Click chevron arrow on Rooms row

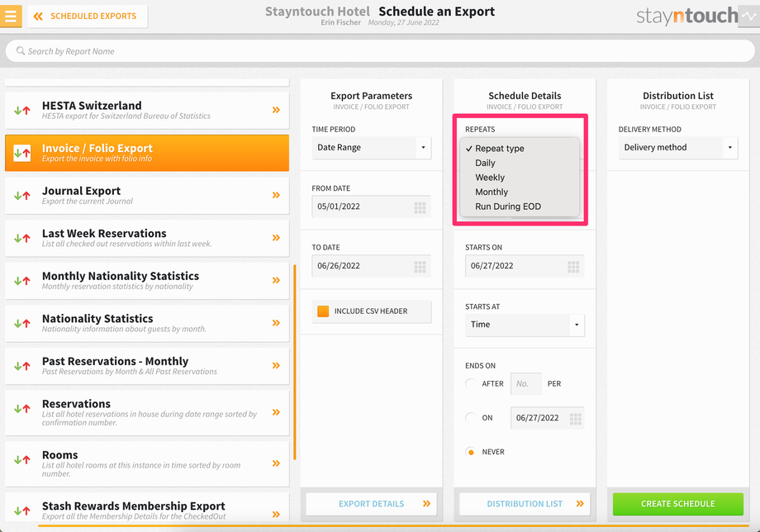coord(276,463)
